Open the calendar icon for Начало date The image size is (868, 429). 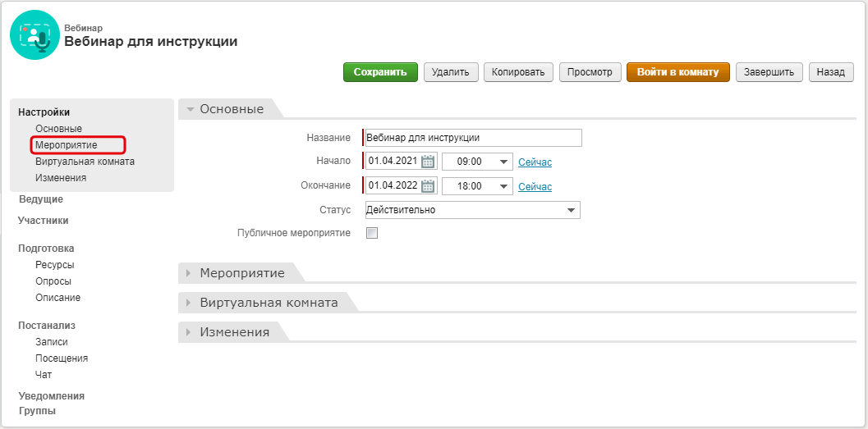tap(427, 162)
